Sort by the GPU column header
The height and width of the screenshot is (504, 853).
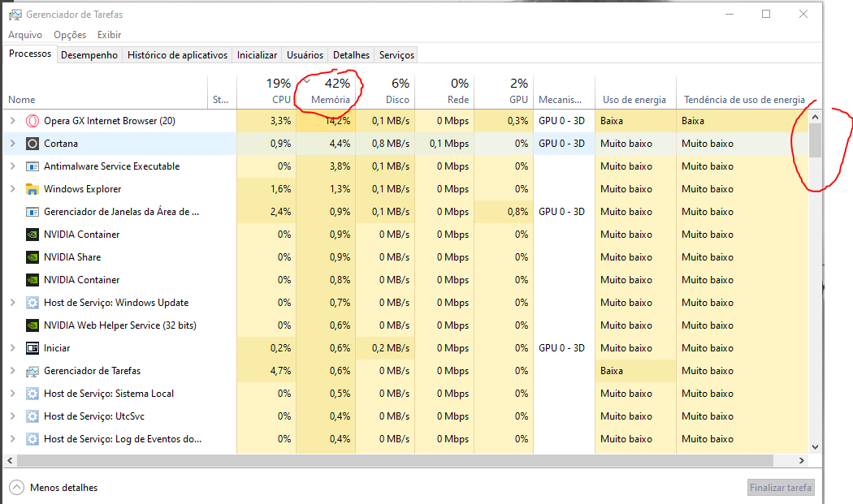click(x=504, y=92)
